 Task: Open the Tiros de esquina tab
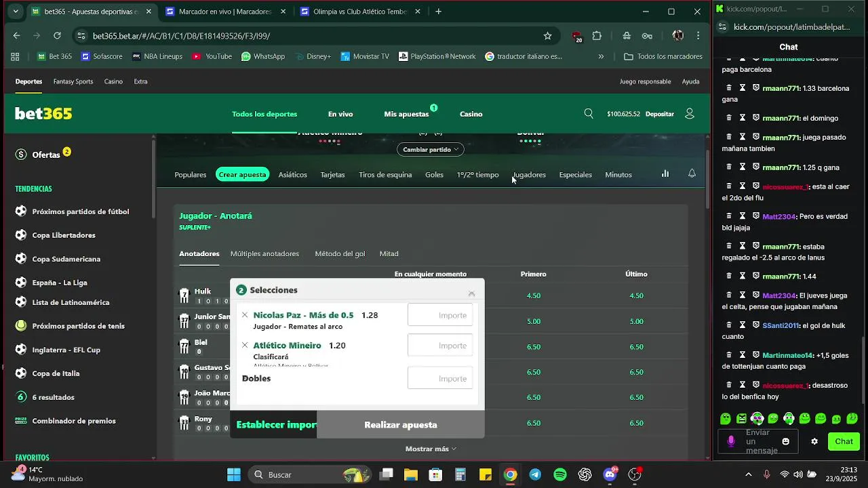pos(385,174)
